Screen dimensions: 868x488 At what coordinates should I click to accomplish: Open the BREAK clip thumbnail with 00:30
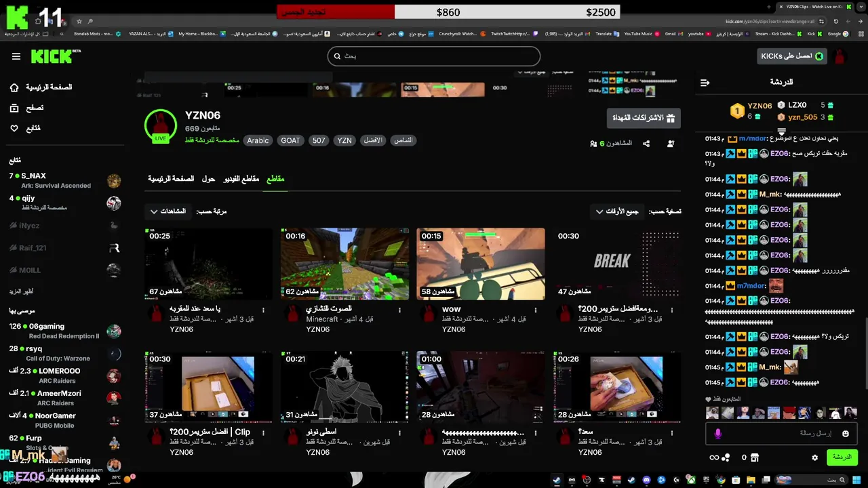617,264
